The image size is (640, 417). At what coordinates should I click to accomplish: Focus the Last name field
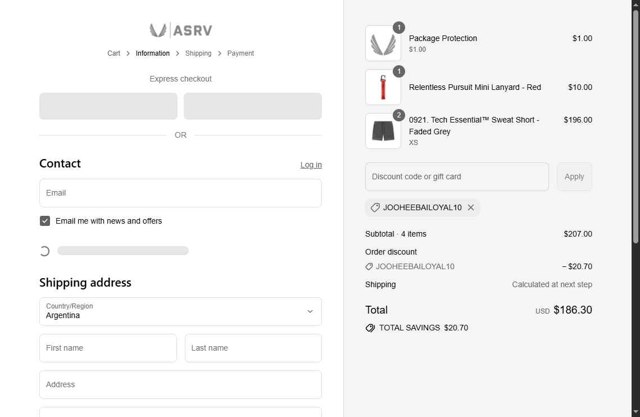click(253, 348)
